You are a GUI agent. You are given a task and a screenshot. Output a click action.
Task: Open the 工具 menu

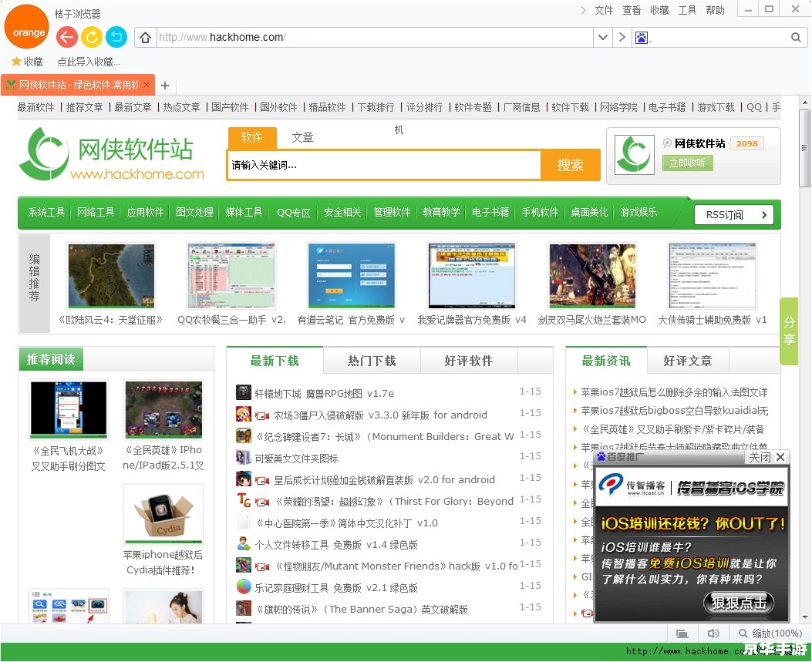pos(687,10)
